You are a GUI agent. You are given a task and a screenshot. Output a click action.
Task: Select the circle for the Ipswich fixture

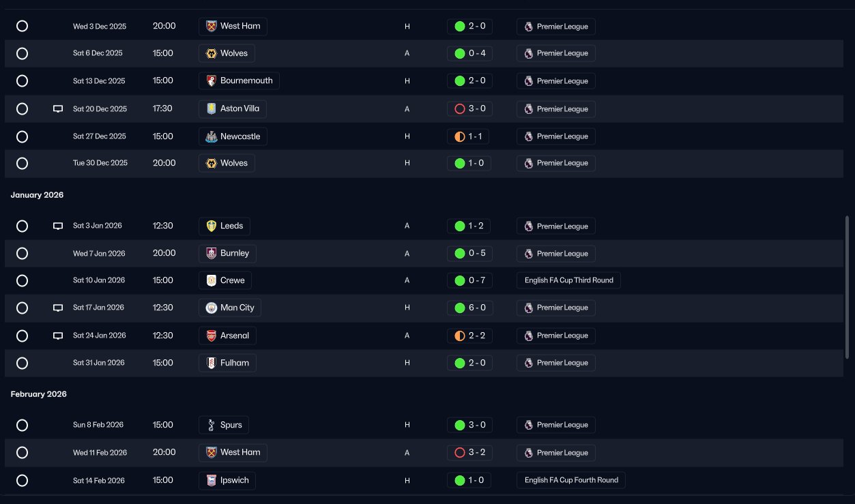[22, 480]
